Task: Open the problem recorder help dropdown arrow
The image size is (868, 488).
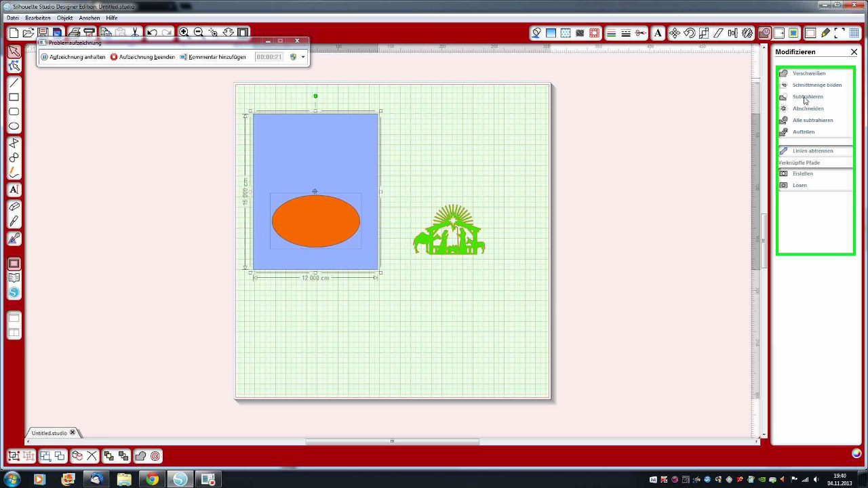Action: (x=303, y=57)
